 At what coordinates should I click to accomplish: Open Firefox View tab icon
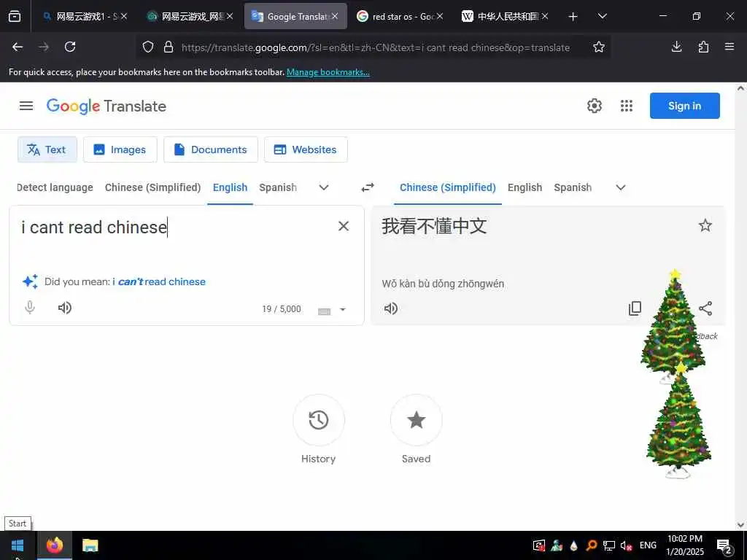(15, 16)
